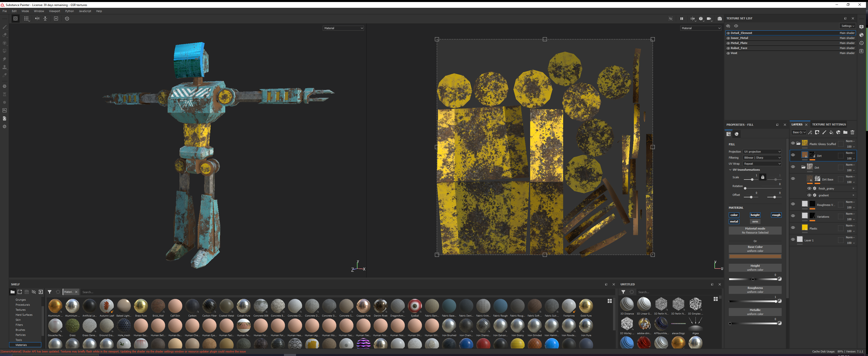Take a screenshot with the camera icon
The width and height of the screenshot is (868, 356).
(x=720, y=19)
